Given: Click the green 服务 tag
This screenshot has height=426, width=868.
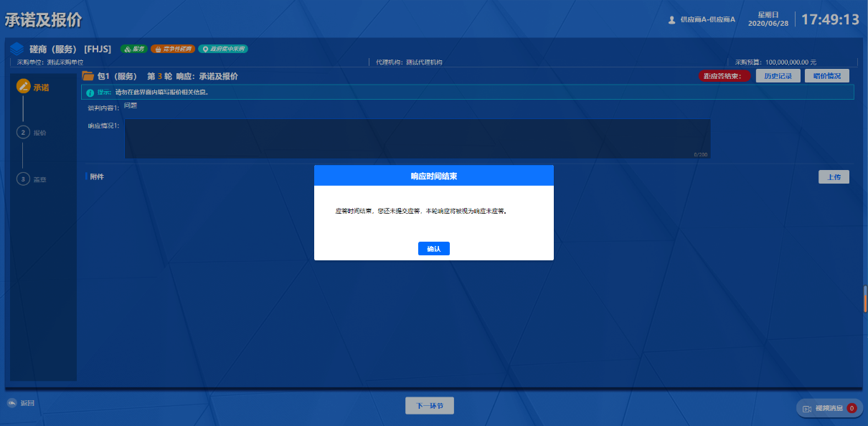Looking at the screenshot, I should (x=134, y=49).
